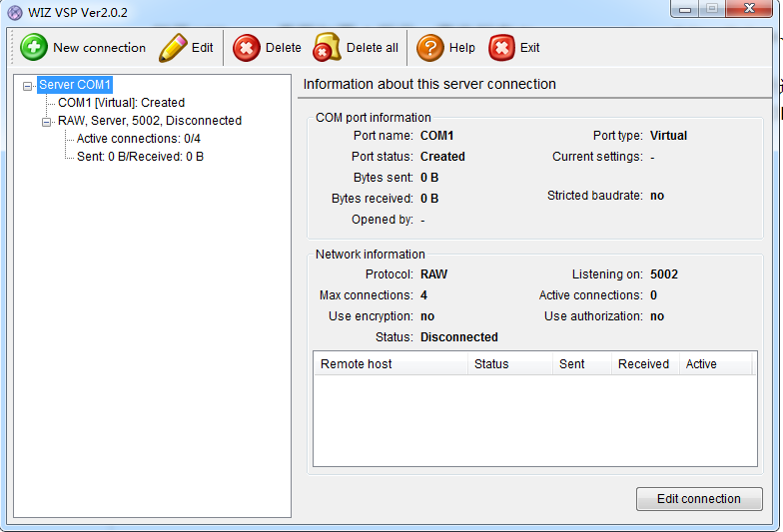Click the Edit connection button
Viewport: 783px width, 532px height.
pos(699,499)
